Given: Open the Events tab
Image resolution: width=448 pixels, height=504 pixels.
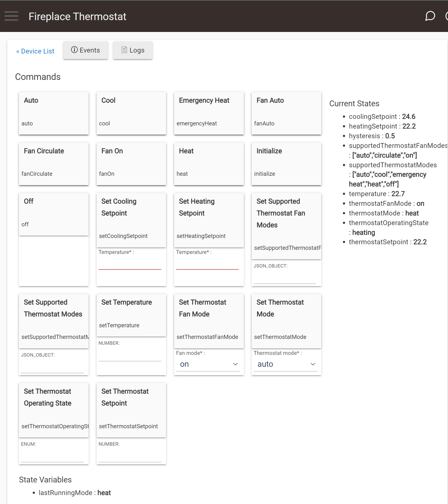Looking at the screenshot, I should pyautogui.click(x=85, y=50).
